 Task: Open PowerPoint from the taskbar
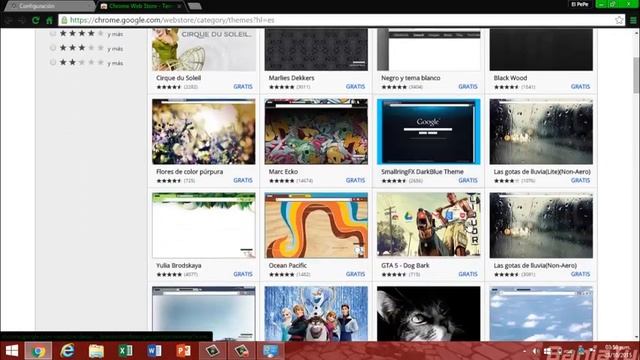pyautogui.click(x=183, y=351)
